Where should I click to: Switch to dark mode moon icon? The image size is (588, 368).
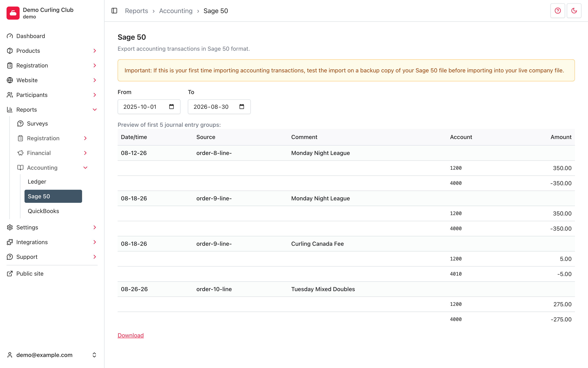(x=574, y=11)
